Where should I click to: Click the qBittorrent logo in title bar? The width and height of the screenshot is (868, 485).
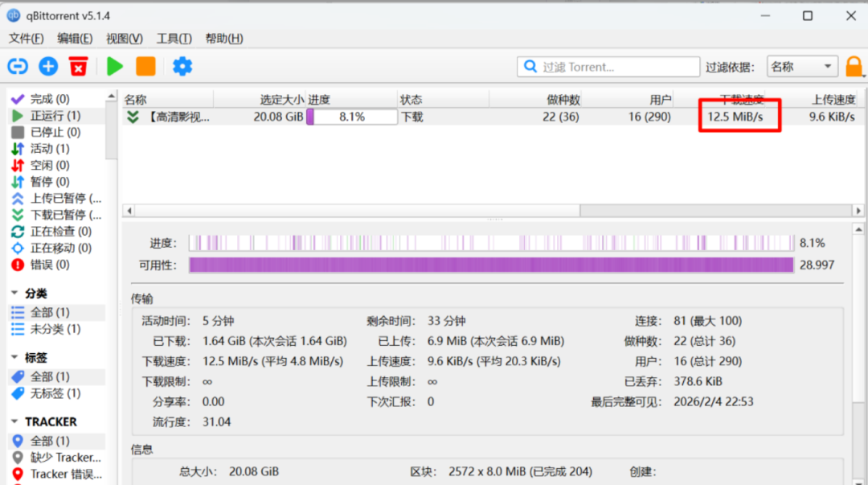pos(14,15)
